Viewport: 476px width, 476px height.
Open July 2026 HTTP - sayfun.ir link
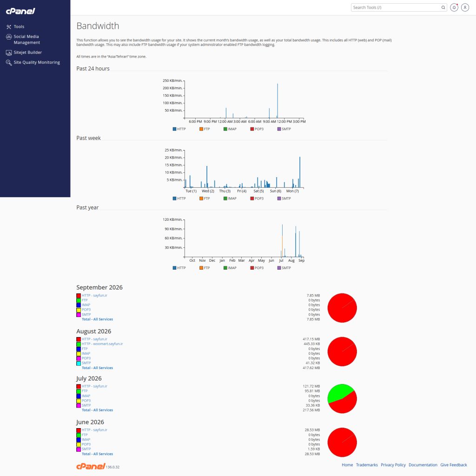pos(94,386)
